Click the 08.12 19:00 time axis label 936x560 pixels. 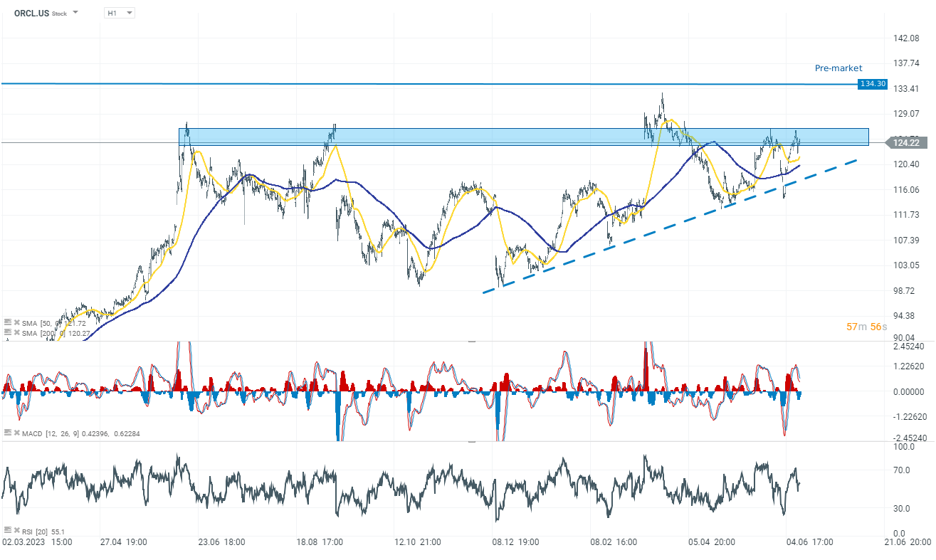pos(515,542)
